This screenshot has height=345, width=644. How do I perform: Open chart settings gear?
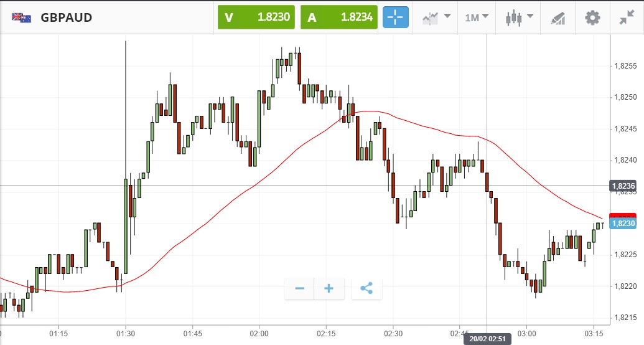point(592,17)
